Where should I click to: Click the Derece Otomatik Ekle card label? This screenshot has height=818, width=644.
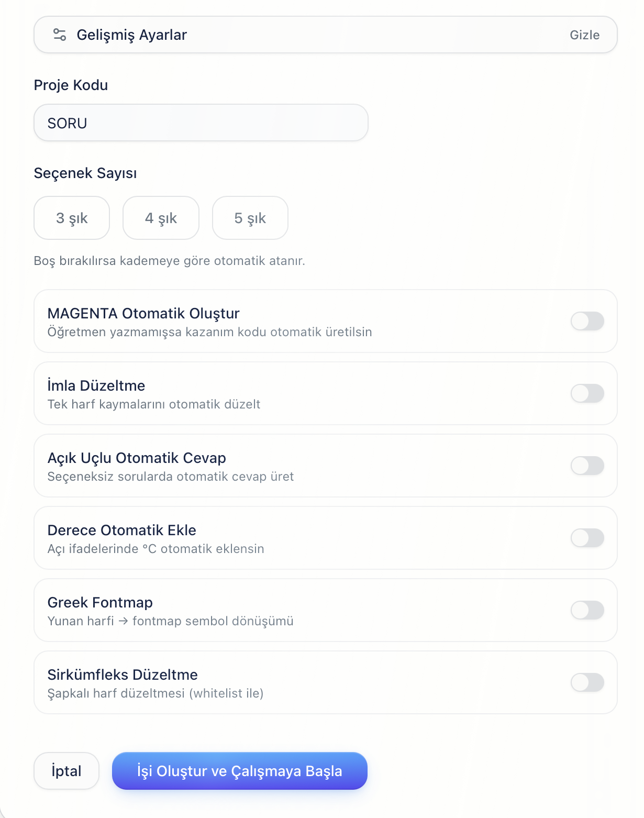pos(122,530)
